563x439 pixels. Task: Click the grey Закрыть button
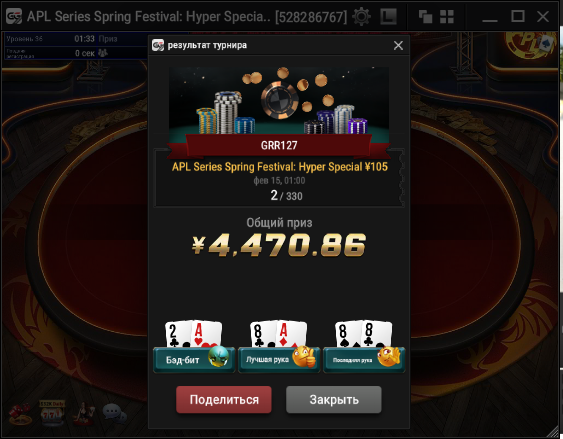point(334,400)
